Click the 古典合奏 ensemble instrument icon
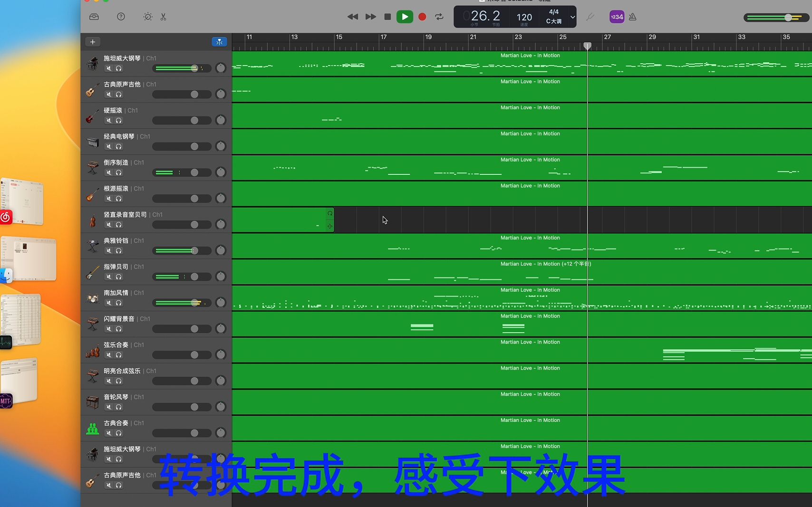The height and width of the screenshot is (507, 812). pos(92,428)
